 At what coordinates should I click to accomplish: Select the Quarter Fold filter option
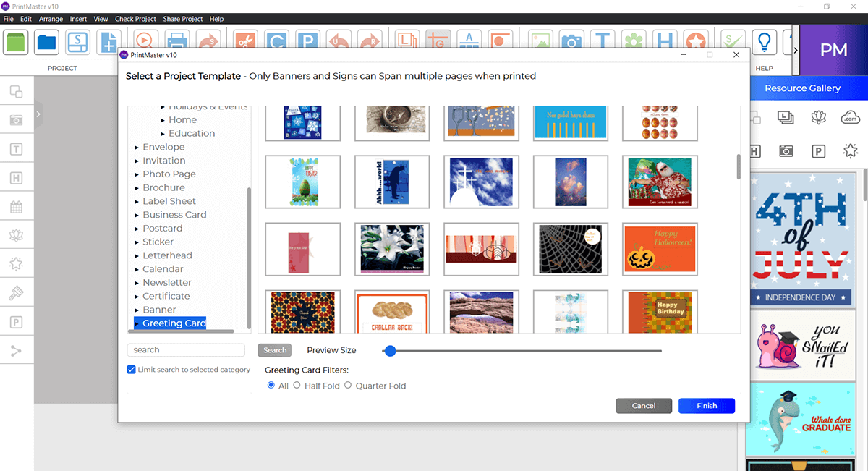click(348, 386)
